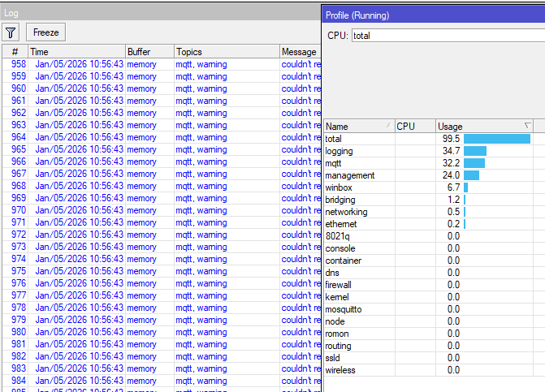The image size is (545, 392).
Task: Click the timestamp of log entry 976
Action: [x=80, y=283]
